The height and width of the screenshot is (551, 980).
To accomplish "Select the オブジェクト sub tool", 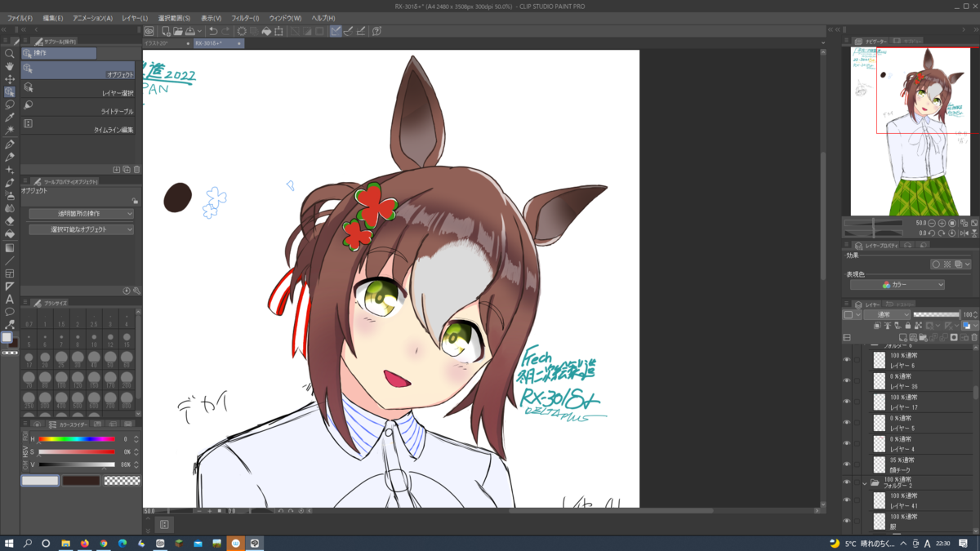I will [79, 70].
